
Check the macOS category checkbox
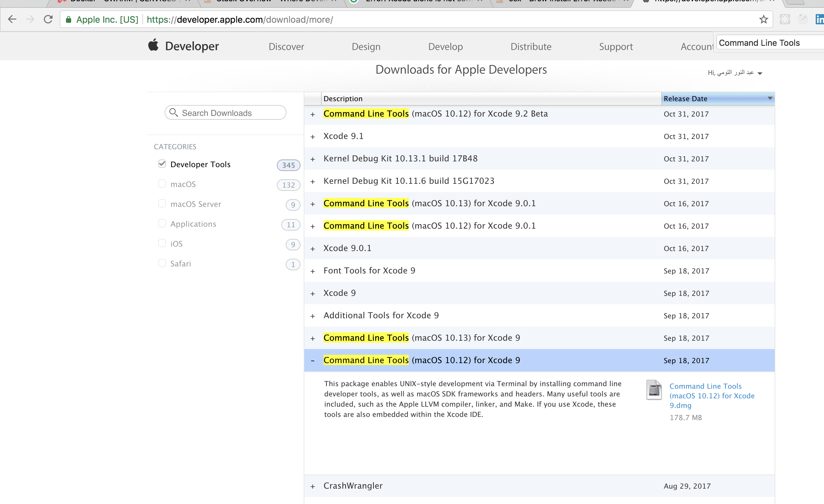coord(162,183)
